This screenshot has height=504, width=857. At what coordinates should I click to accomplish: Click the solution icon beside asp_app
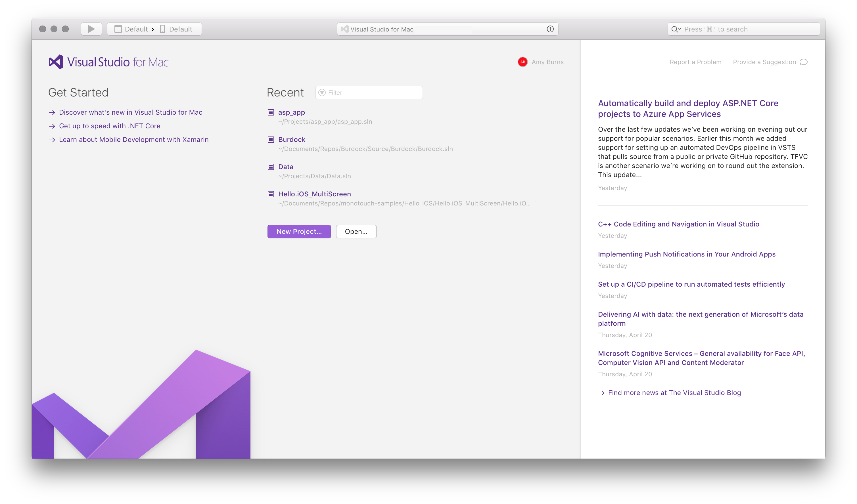271,112
